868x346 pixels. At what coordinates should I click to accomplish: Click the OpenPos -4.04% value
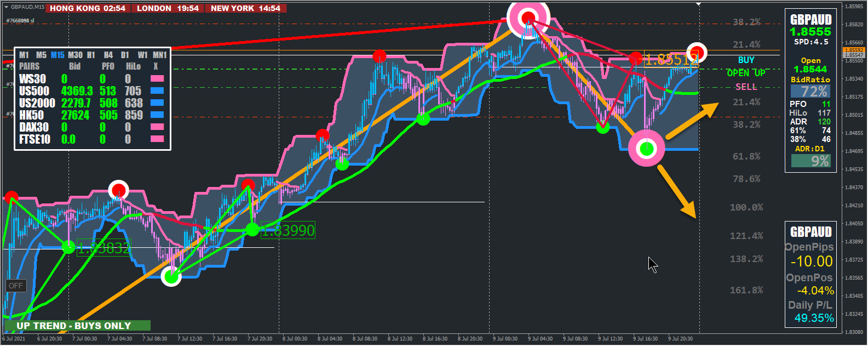pyautogui.click(x=815, y=291)
